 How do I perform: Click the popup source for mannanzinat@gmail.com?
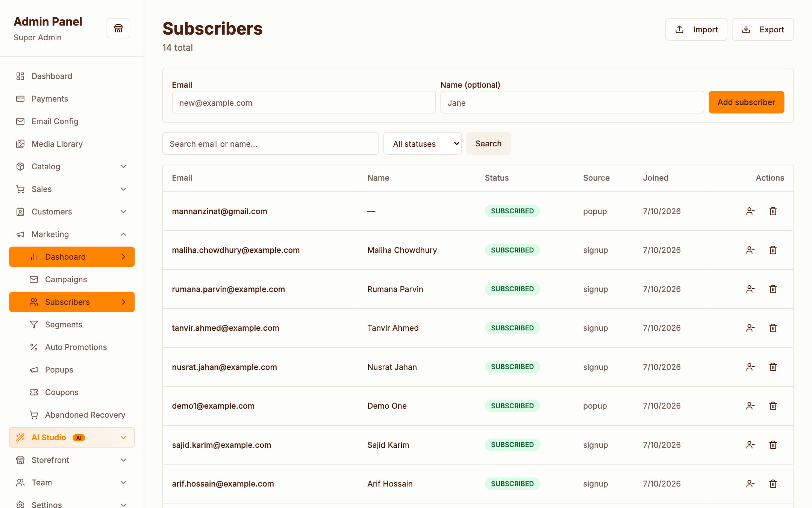(595, 211)
